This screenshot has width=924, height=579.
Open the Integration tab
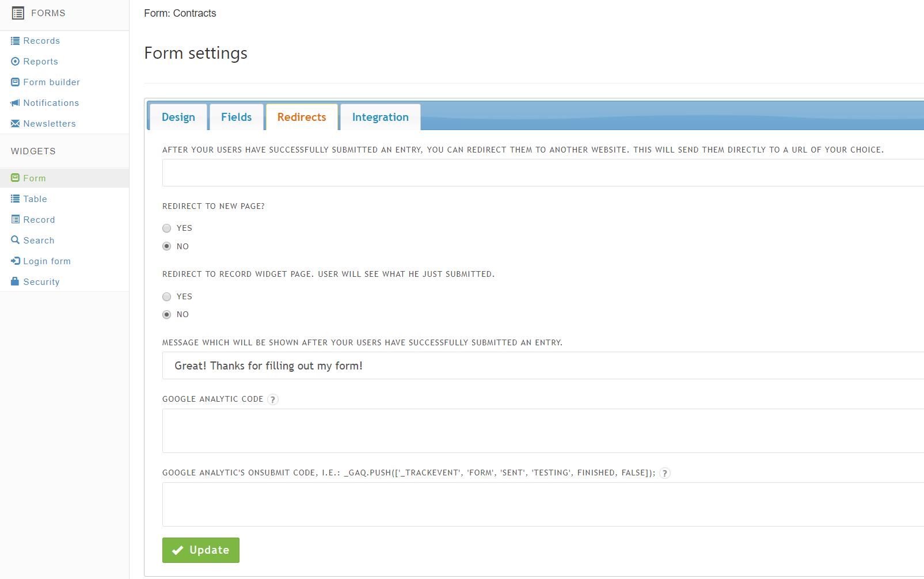381,117
